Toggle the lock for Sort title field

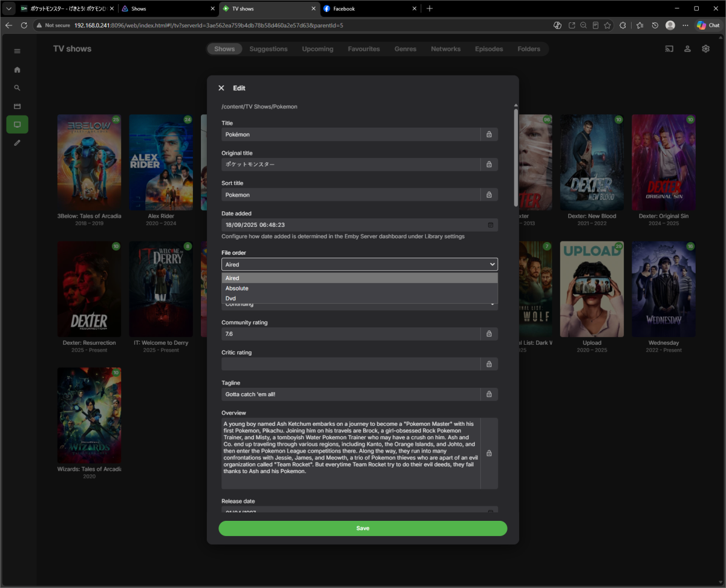pos(489,195)
